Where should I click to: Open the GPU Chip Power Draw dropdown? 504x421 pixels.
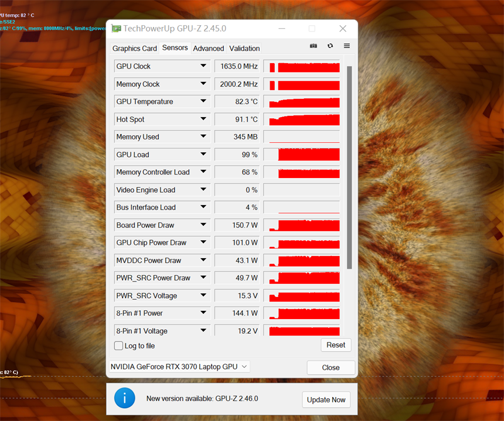pyautogui.click(x=203, y=242)
